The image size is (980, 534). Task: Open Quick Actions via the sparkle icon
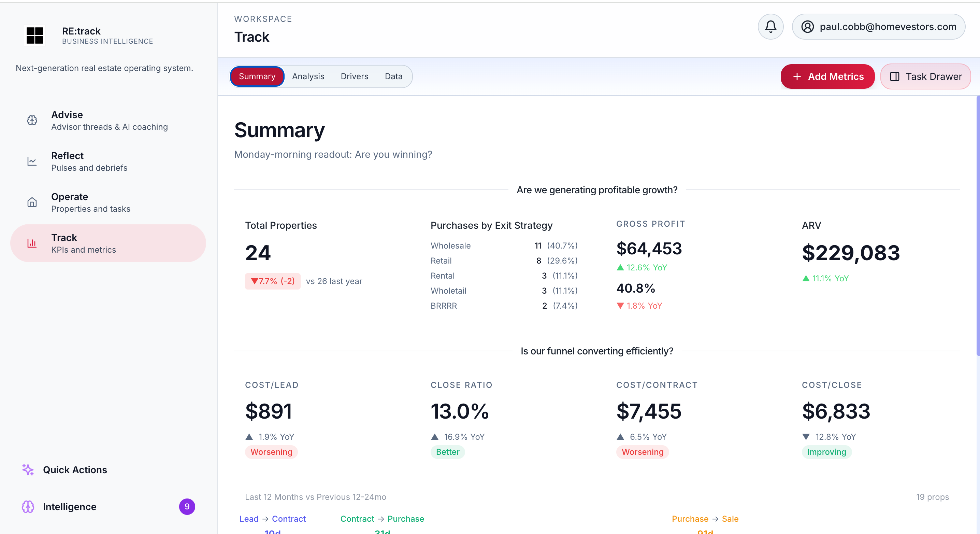pos(27,470)
